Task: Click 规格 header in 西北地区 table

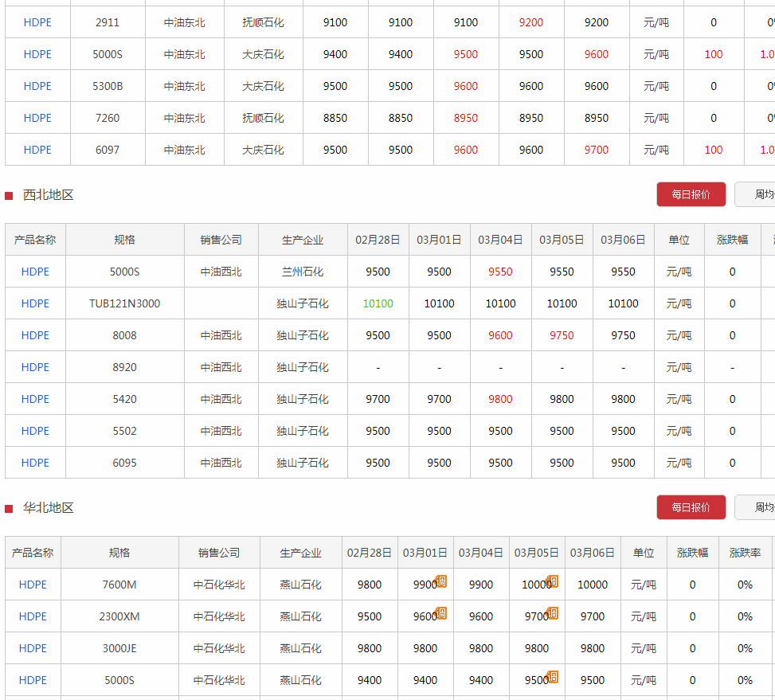Action: 124,240
